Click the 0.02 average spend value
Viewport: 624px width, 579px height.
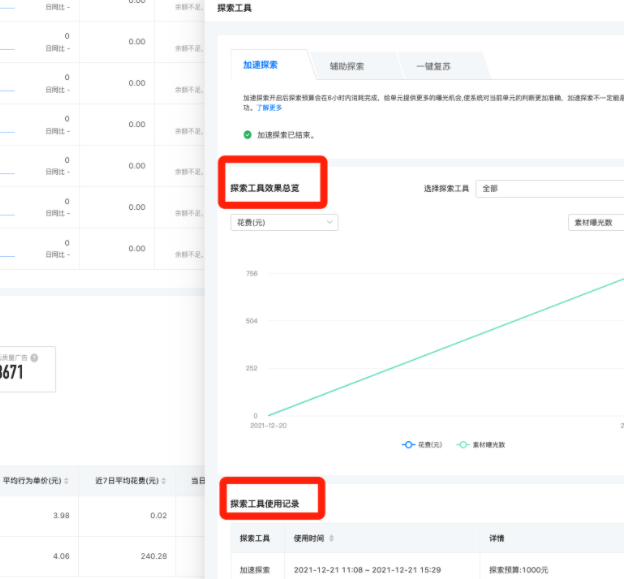pyautogui.click(x=158, y=515)
